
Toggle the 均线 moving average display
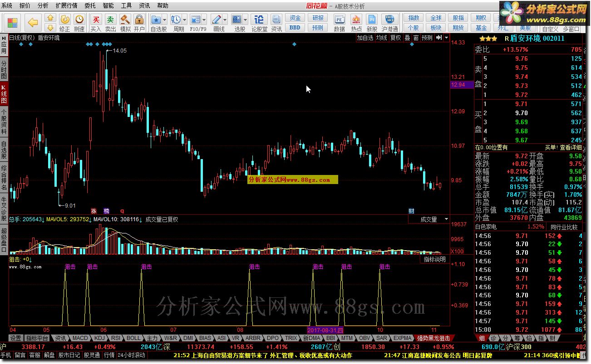pos(381,38)
